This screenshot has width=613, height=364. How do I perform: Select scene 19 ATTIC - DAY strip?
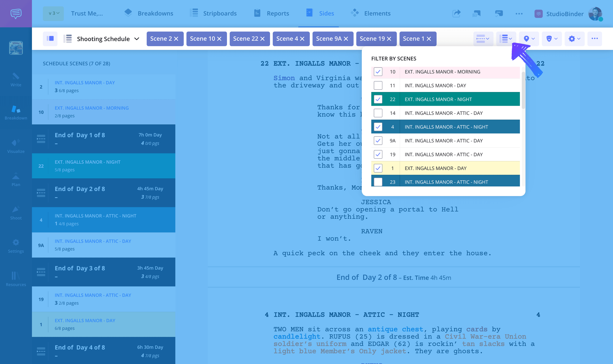(x=103, y=299)
